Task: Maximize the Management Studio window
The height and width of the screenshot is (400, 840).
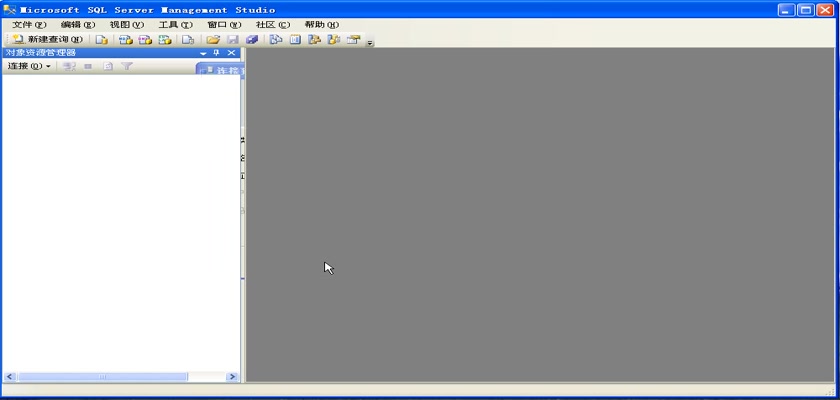Action: click(806, 10)
